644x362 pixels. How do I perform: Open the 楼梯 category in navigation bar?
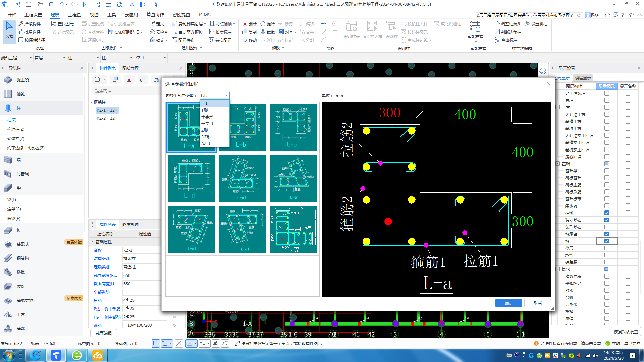pos(42,272)
